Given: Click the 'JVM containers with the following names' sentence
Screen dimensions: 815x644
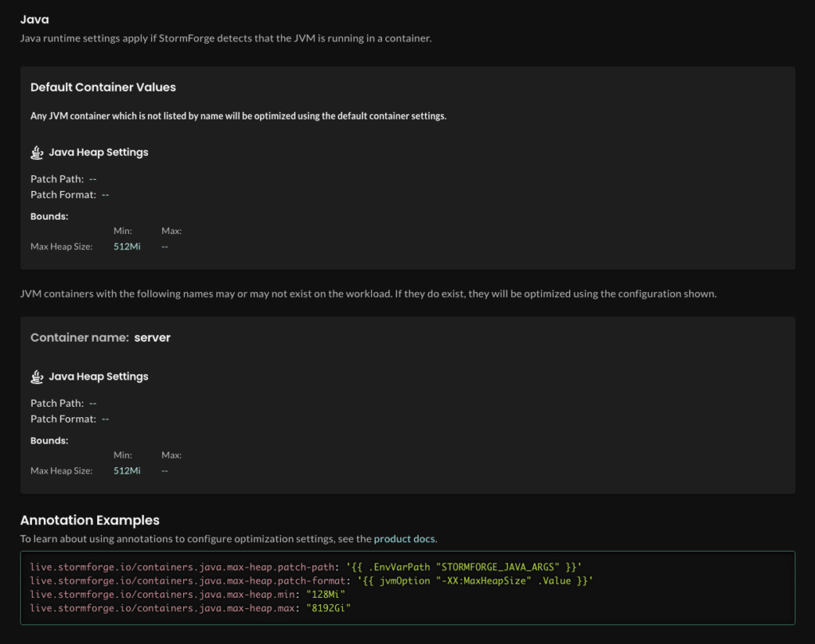Looking at the screenshot, I should point(368,294).
